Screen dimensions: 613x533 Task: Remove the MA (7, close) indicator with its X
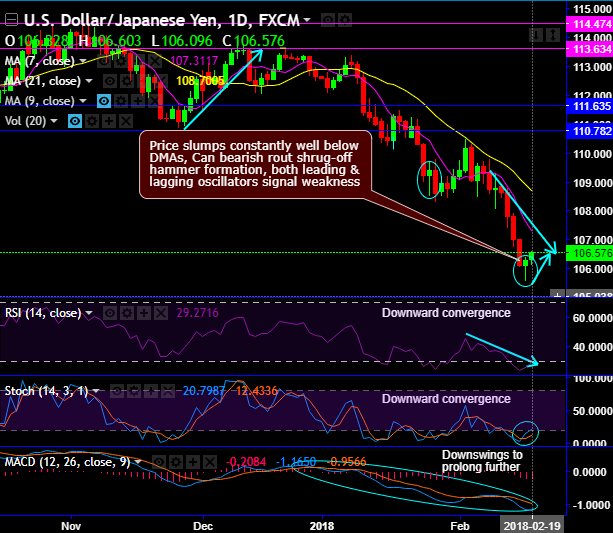point(154,61)
